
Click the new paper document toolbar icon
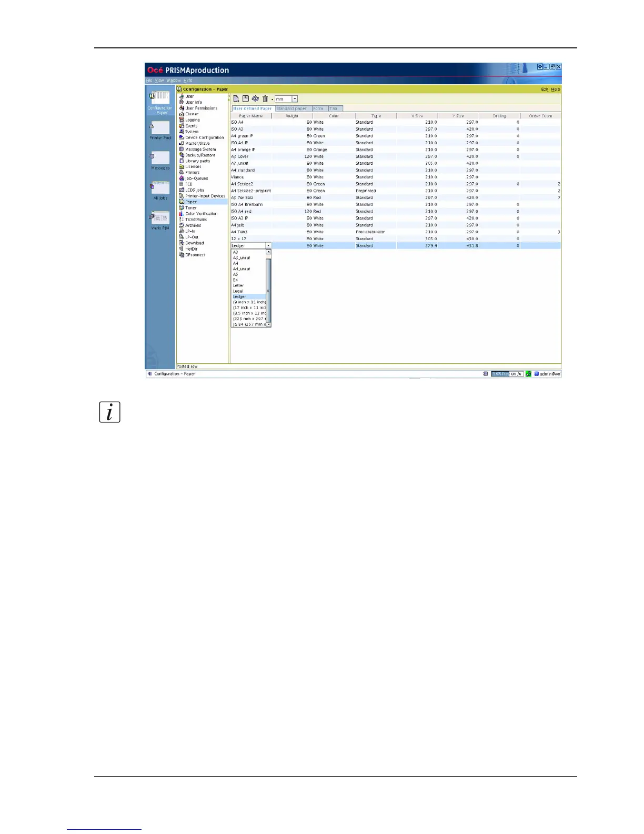(236, 99)
